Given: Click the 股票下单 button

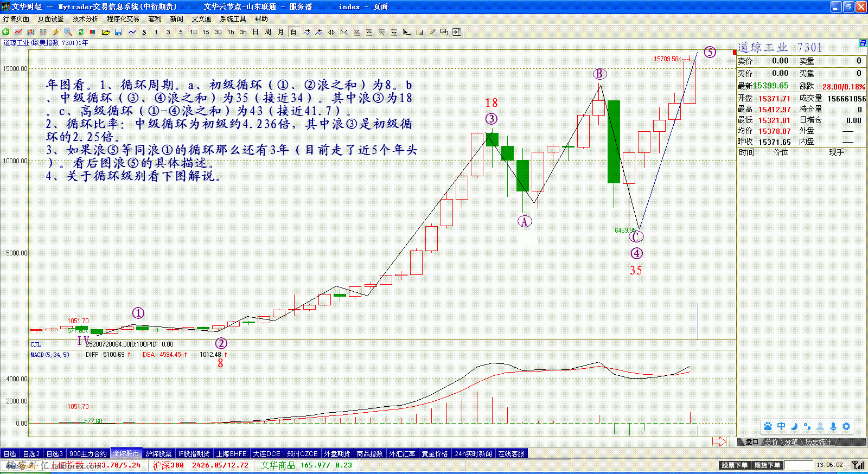Looking at the screenshot, I should [x=735, y=465].
